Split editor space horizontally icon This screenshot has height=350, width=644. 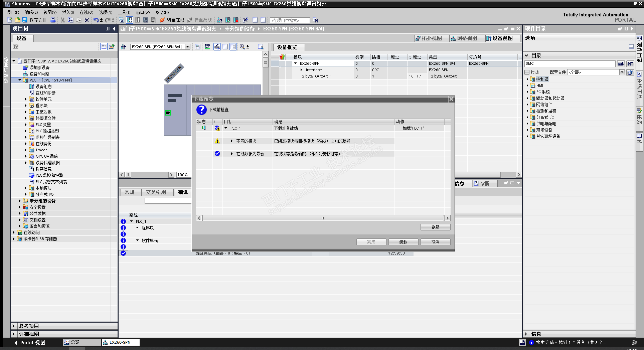(255, 20)
